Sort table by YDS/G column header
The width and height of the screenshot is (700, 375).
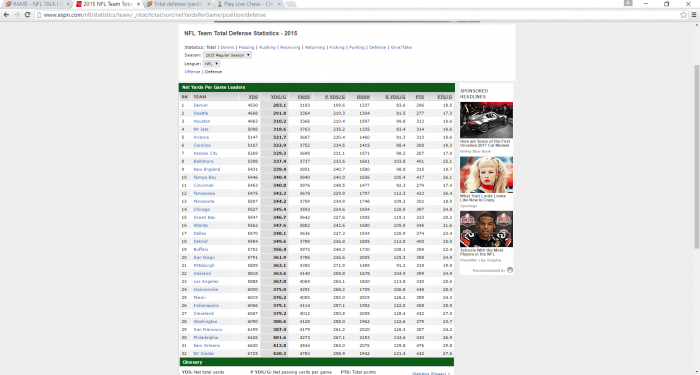278,97
